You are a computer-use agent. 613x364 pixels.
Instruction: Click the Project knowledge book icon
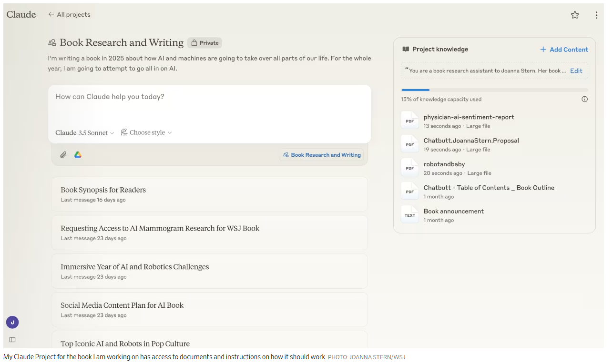point(406,49)
